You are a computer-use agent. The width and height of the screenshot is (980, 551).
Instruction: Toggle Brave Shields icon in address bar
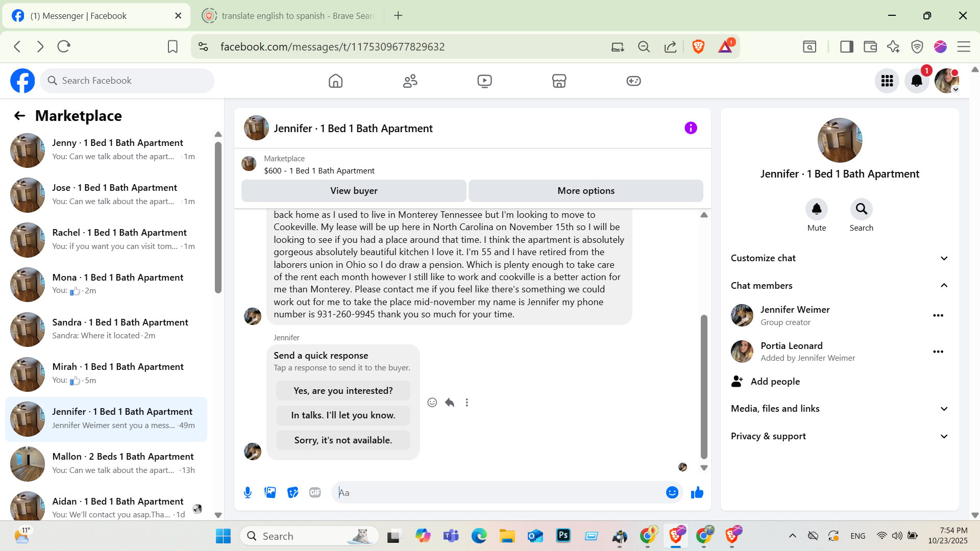(x=698, y=46)
